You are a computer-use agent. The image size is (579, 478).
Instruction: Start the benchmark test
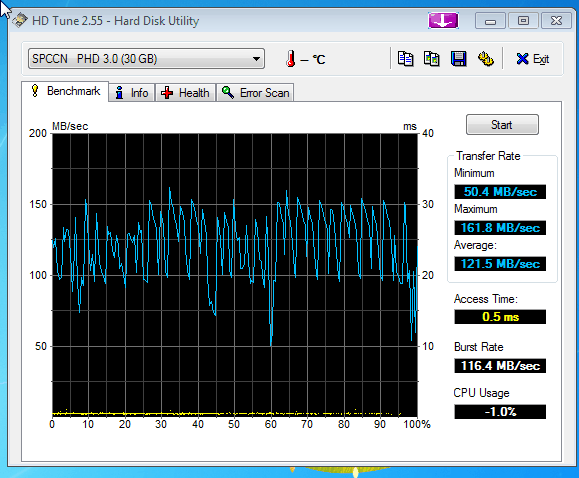(502, 124)
